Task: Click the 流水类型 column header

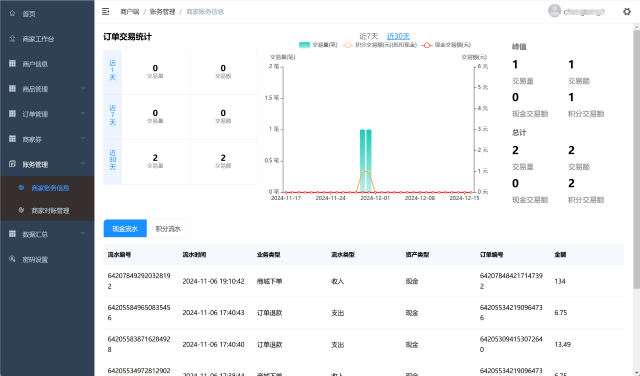Action: coord(343,254)
